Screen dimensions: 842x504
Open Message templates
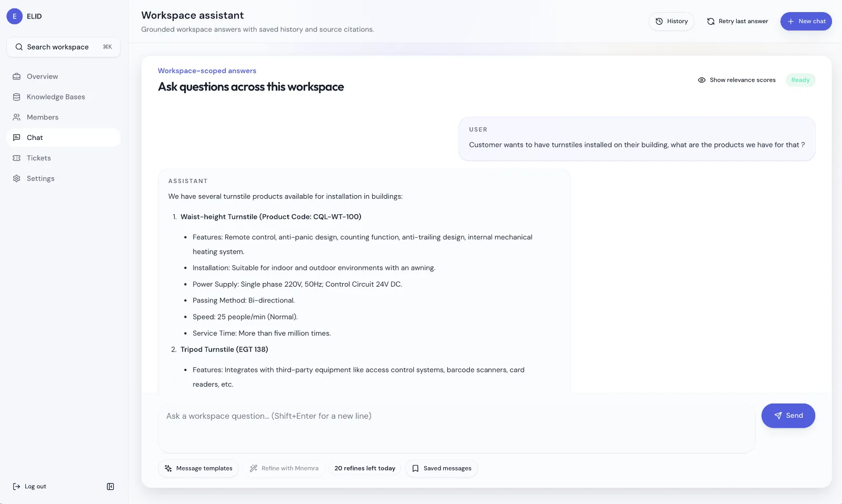198,468
